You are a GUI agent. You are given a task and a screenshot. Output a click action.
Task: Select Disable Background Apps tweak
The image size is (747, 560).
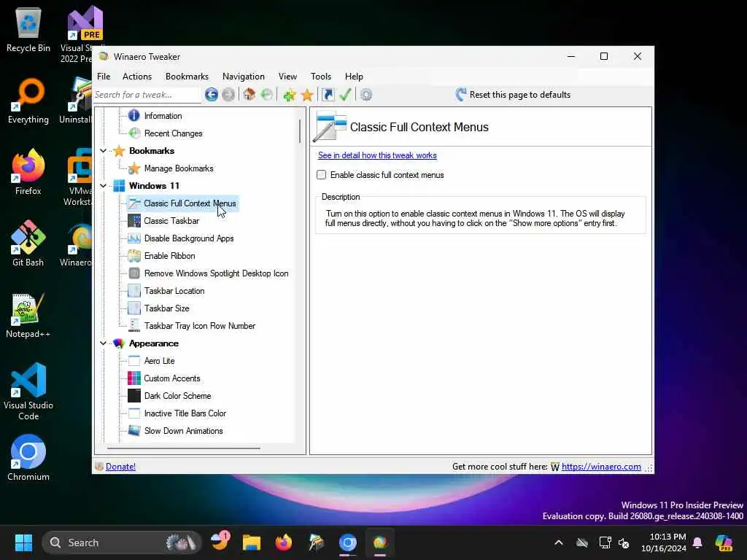189,238
